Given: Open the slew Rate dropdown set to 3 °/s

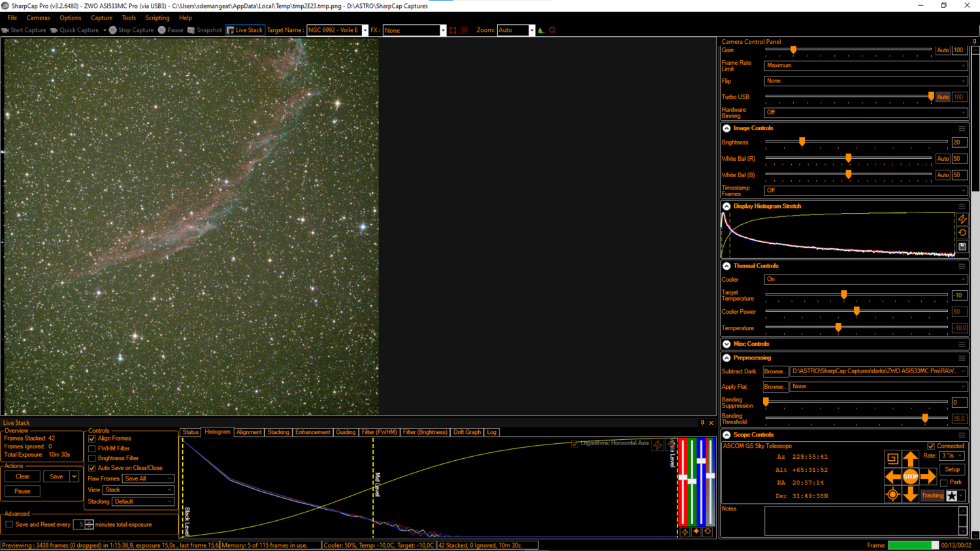Looking at the screenshot, I should (x=951, y=456).
